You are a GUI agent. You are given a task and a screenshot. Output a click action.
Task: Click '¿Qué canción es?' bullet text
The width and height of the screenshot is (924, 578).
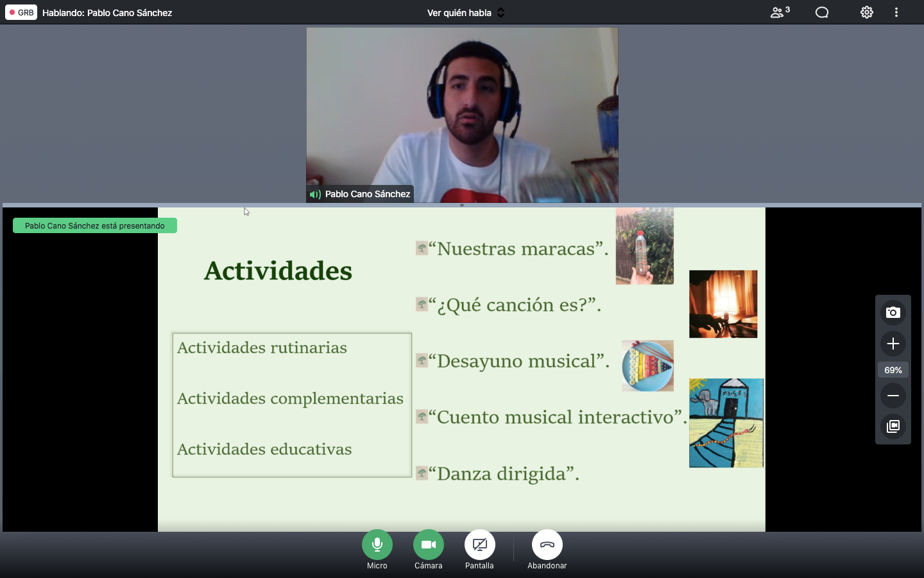[515, 304]
